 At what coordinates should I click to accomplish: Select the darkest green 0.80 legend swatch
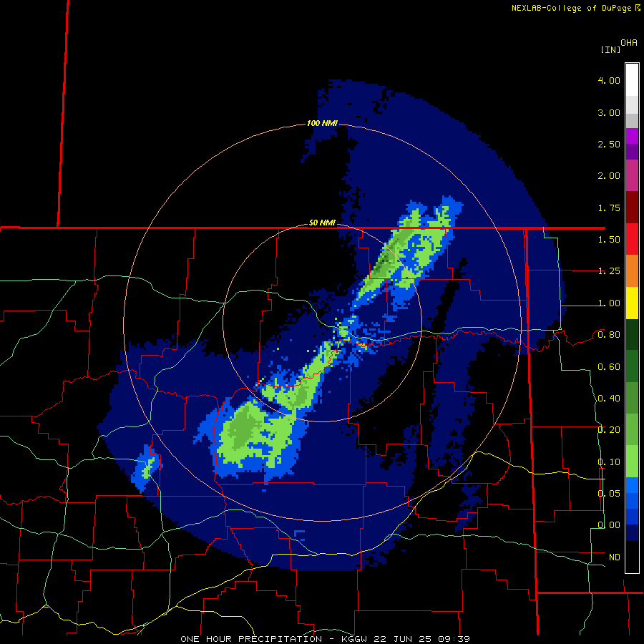(x=632, y=335)
